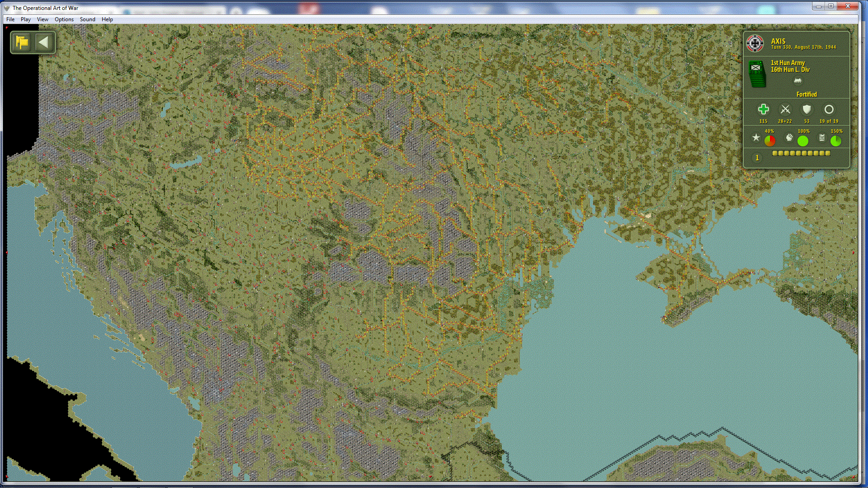Click the back arrow button
Image resolution: width=868 pixels, height=488 pixels.
point(43,42)
